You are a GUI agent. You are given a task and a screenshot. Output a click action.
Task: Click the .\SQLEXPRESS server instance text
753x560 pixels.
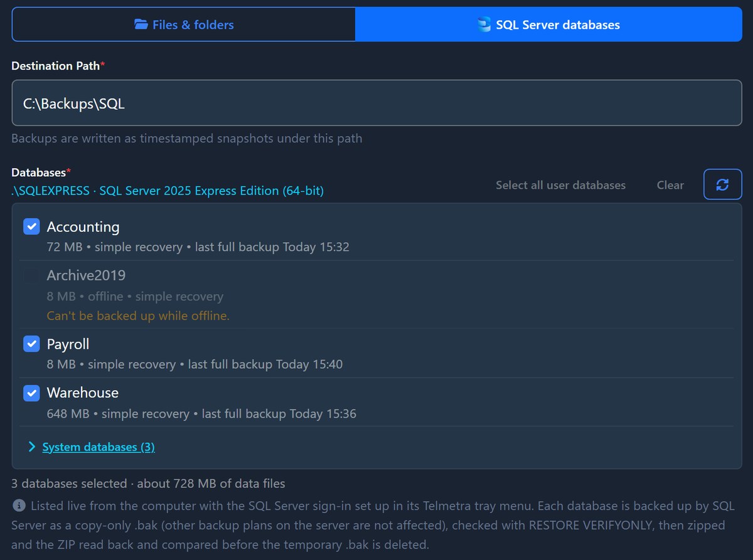(168, 191)
